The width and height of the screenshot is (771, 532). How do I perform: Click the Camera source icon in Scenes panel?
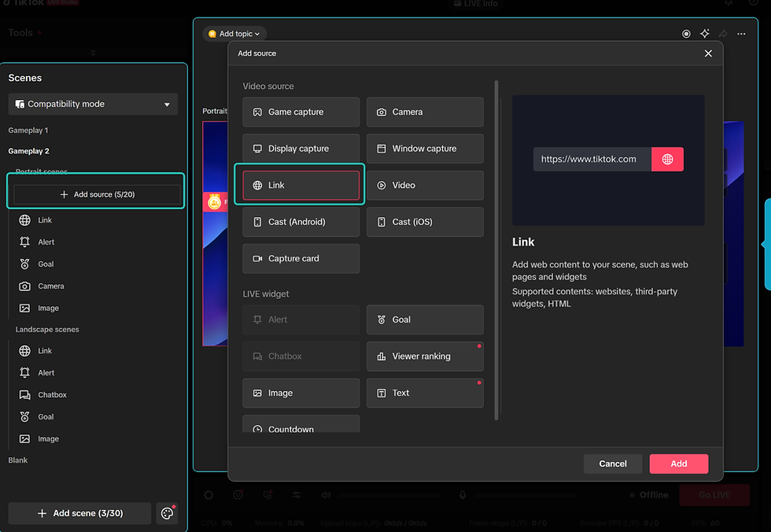coord(24,286)
